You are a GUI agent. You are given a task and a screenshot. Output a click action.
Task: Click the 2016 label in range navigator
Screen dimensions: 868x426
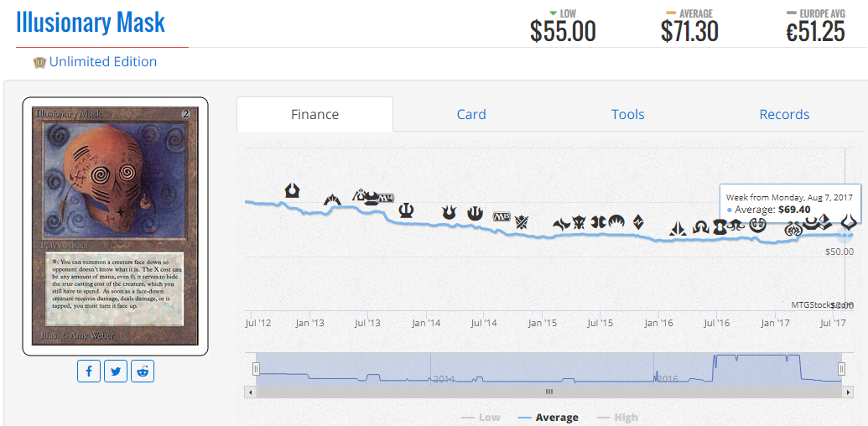[667, 379]
